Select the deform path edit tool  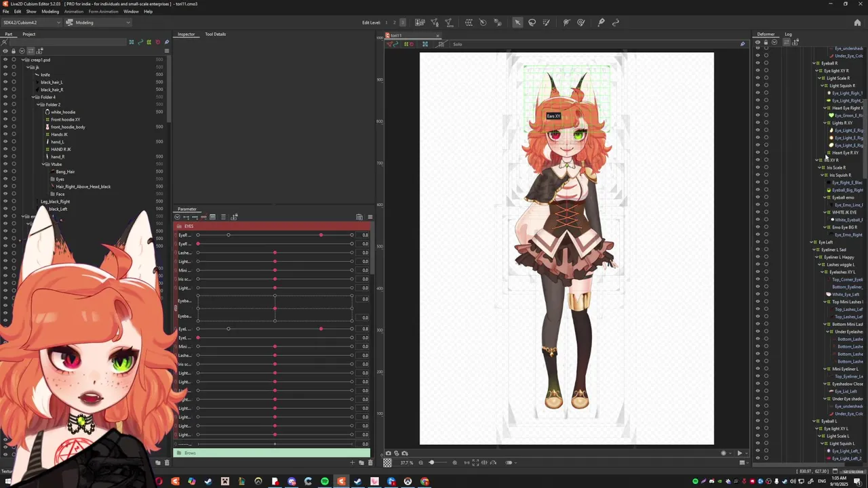coord(616,22)
